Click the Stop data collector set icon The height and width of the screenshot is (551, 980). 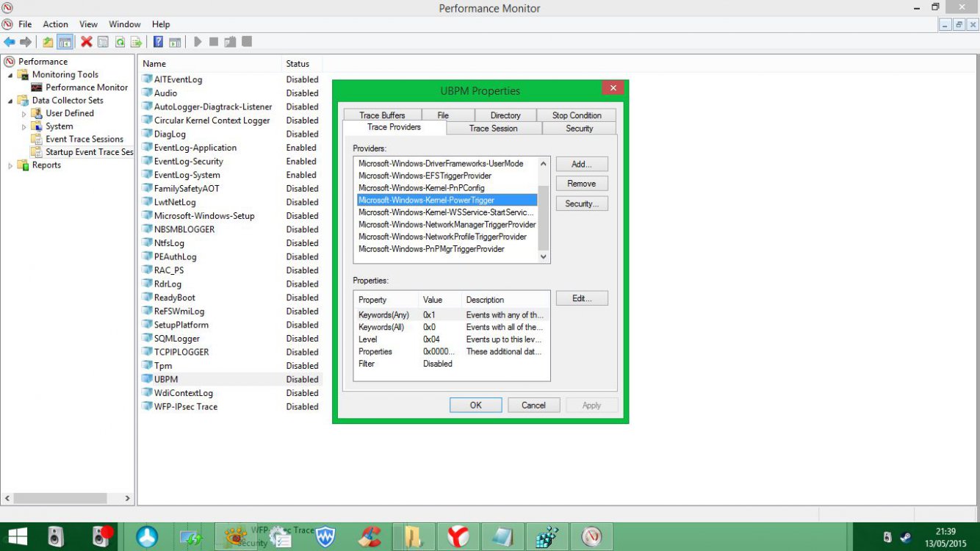(214, 42)
